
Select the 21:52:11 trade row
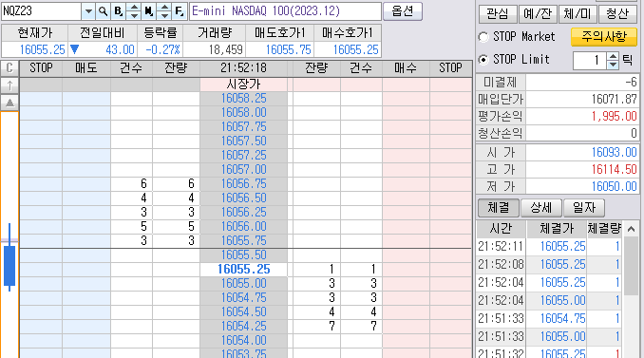549,246
